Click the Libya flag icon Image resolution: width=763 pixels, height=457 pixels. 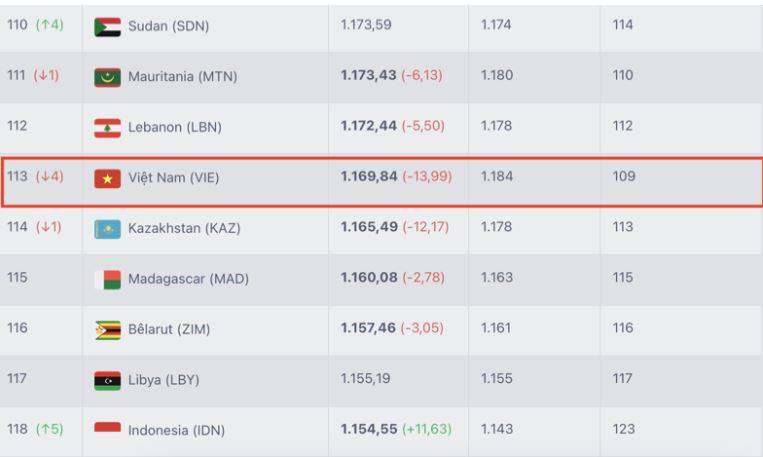108,381
